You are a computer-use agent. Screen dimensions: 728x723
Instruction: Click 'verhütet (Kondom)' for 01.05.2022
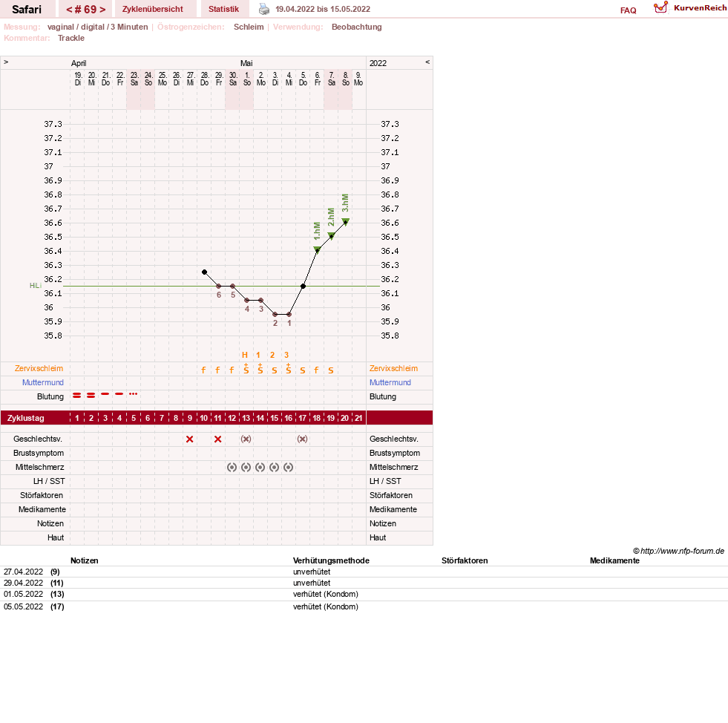point(326,594)
